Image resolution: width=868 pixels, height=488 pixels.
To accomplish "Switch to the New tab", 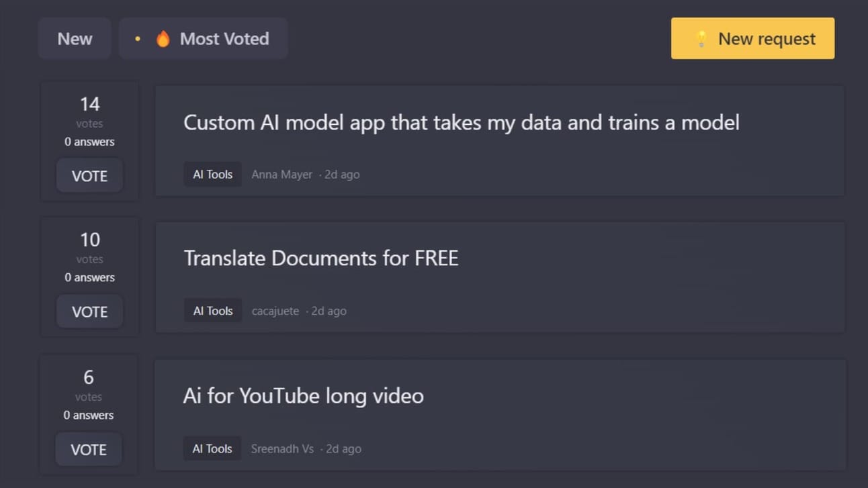I will tap(75, 39).
